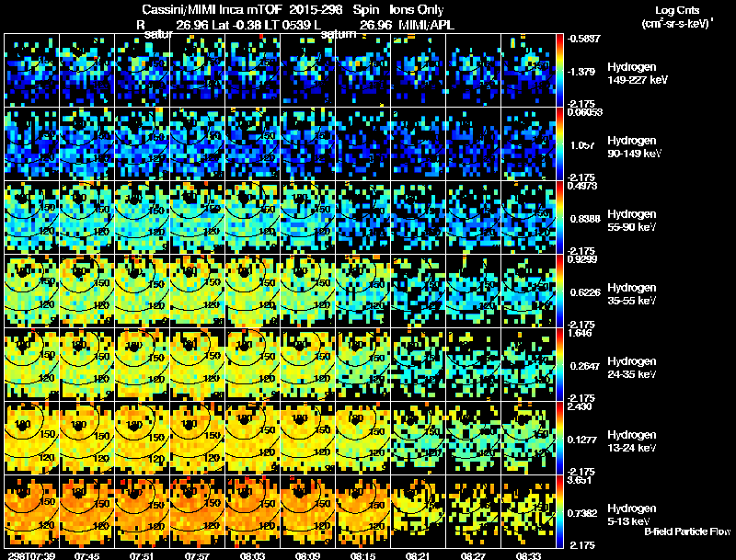Click the '0.1277' colorbar value
Image resolution: width=736 pixels, height=560 pixels.
pyautogui.click(x=582, y=440)
